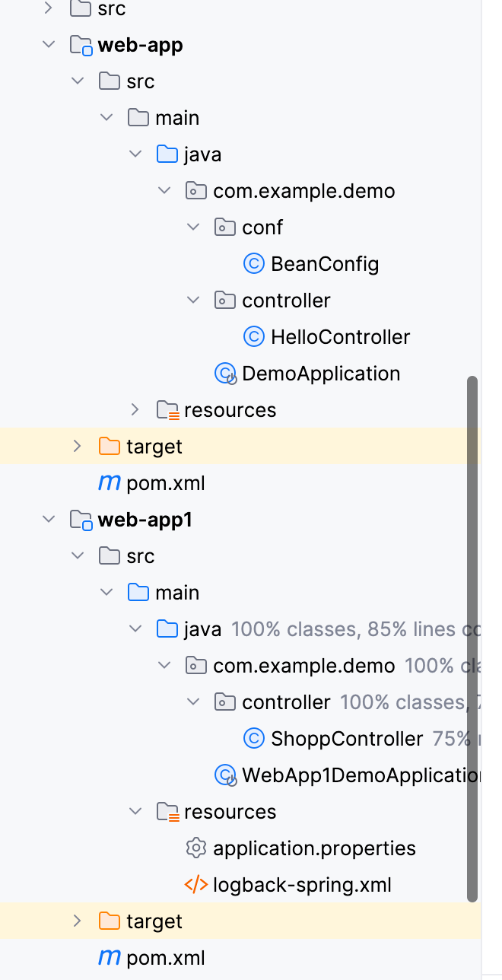Image resolution: width=502 pixels, height=980 pixels.
Task: Click the application.properties gear icon
Action: pyautogui.click(x=196, y=848)
